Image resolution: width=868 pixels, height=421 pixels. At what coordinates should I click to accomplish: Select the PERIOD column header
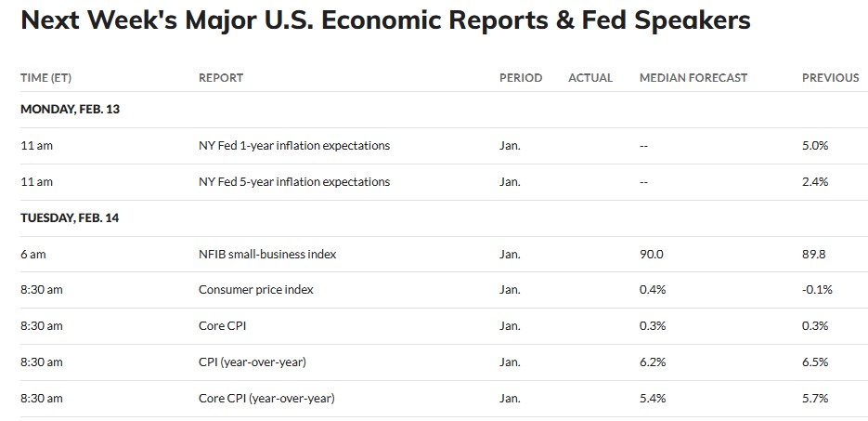click(520, 78)
